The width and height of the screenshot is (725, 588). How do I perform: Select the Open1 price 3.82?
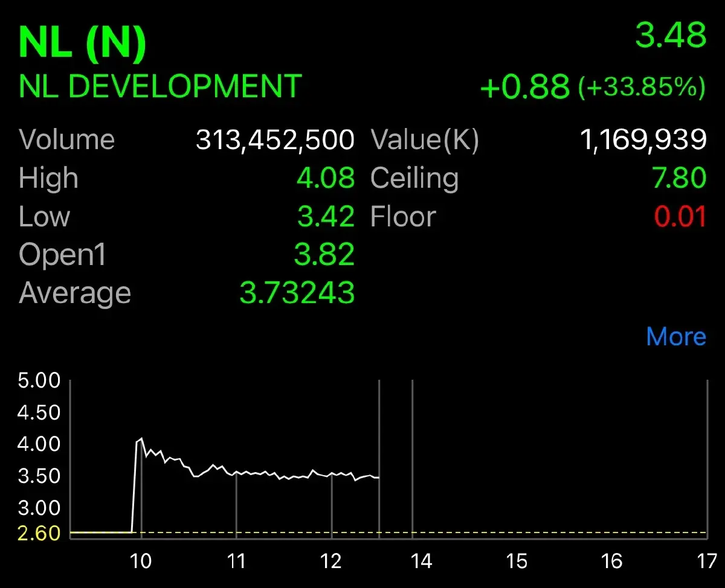tap(324, 255)
